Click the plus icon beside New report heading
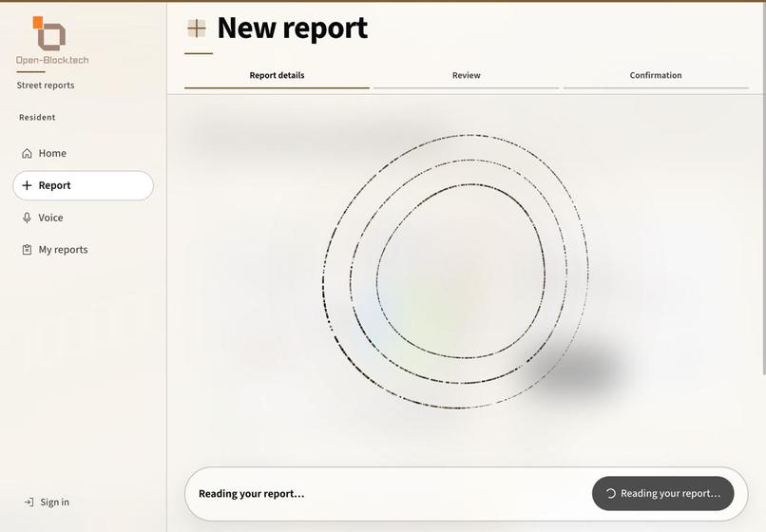Viewport: 766px width, 532px height. click(x=197, y=28)
